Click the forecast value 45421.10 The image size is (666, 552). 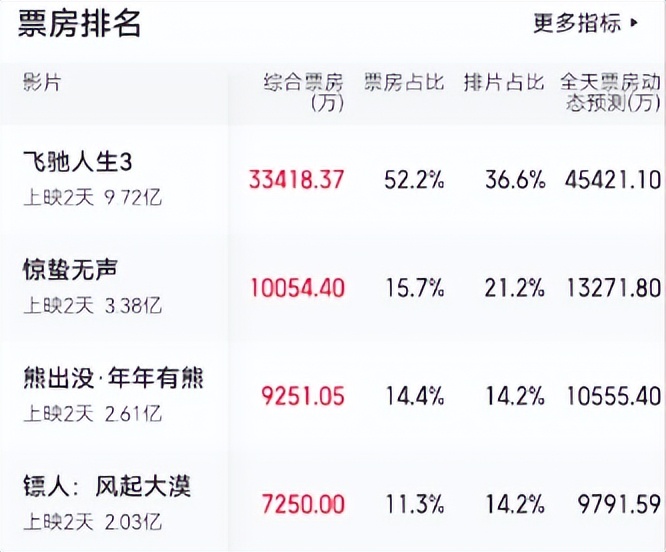point(612,180)
